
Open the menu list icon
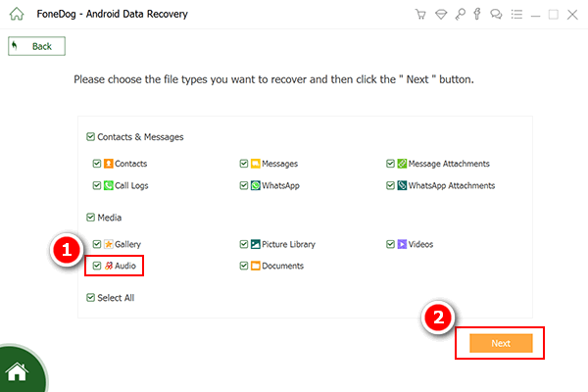click(x=516, y=15)
